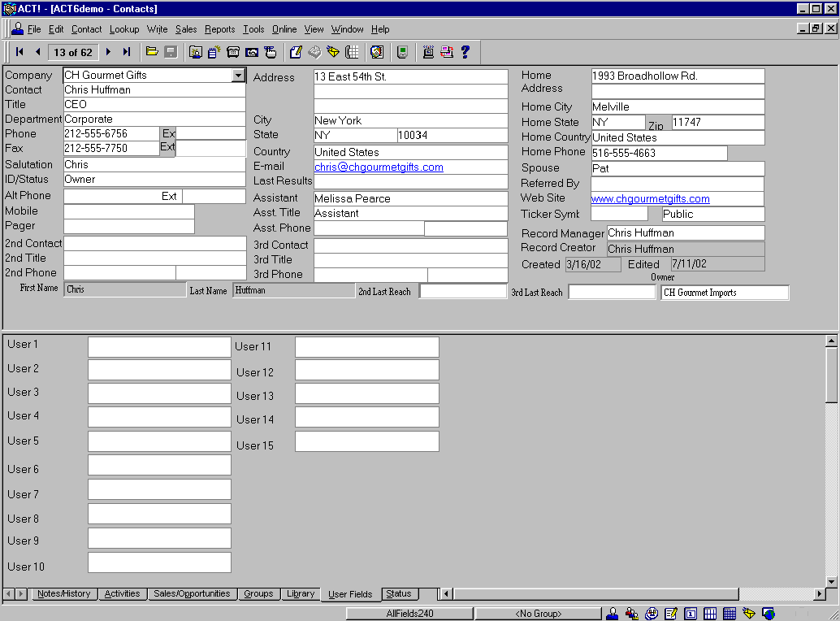
Task: Open the File menu
Action: 34,29
